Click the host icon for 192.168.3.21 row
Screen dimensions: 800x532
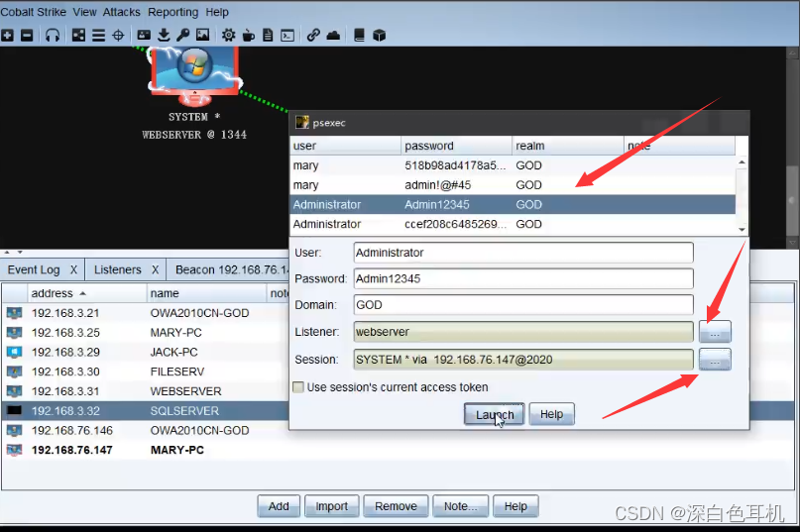(14, 313)
